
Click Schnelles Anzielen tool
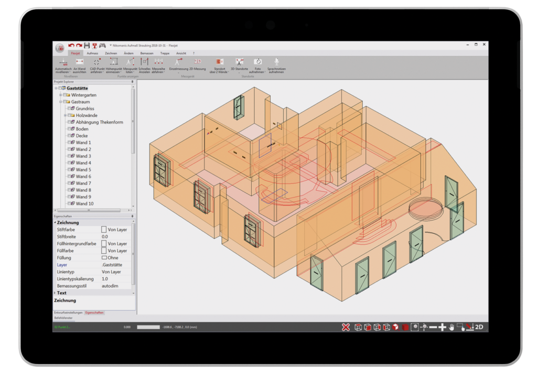pyautogui.click(x=144, y=66)
